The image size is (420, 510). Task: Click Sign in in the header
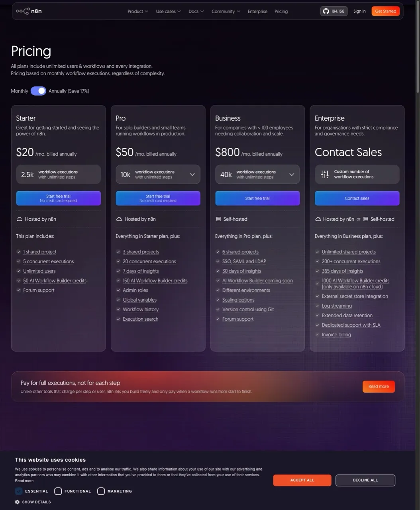(x=359, y=11)
